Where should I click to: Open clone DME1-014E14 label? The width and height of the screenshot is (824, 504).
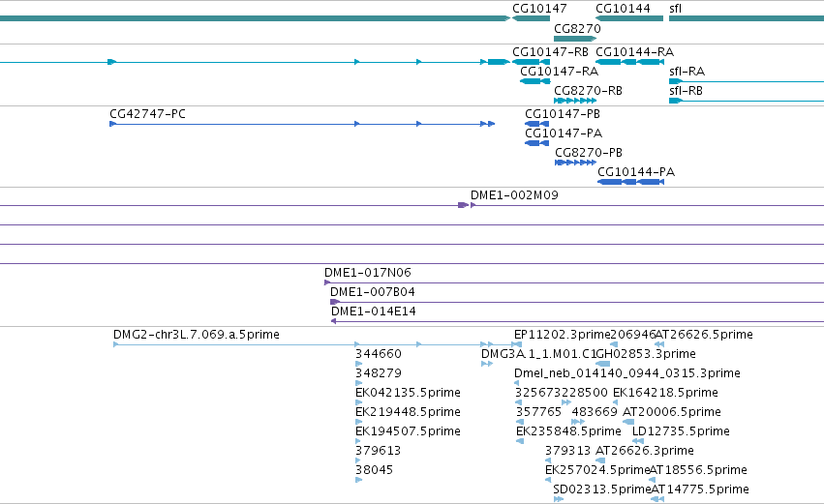(x=373, y=311)
